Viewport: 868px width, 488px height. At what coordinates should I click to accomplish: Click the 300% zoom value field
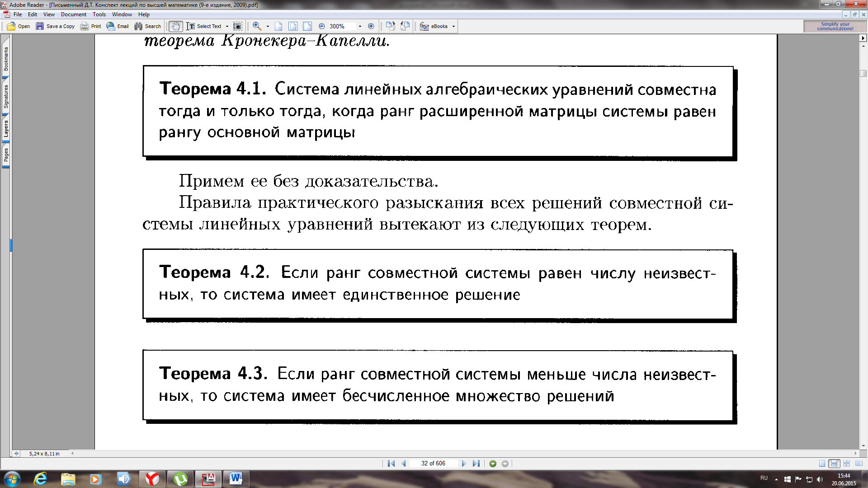342,26
